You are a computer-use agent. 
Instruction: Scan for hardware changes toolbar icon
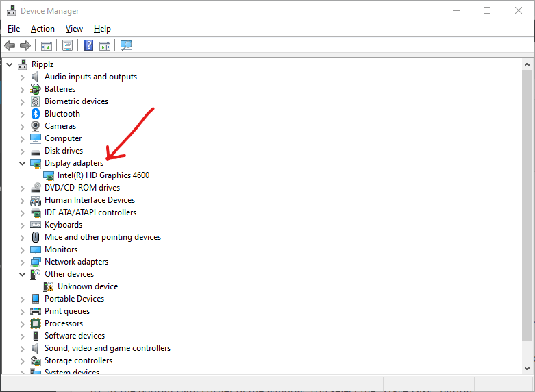(126, 45)
